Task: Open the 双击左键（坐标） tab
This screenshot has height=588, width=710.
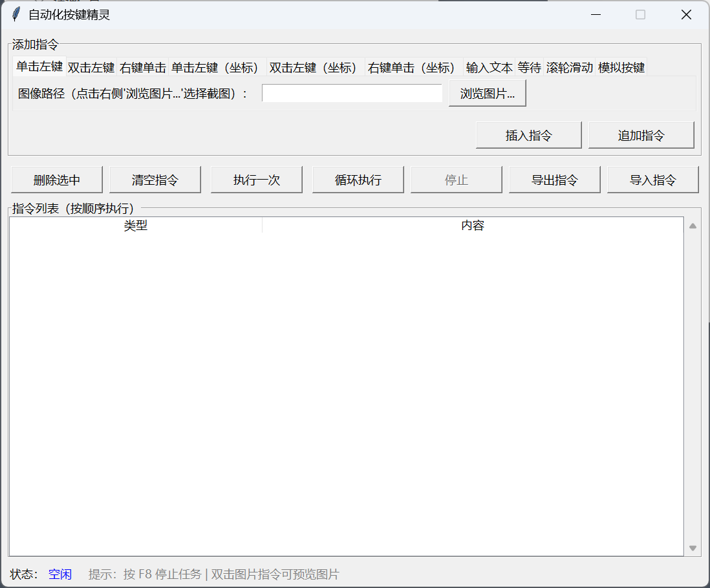Action: 314,67
